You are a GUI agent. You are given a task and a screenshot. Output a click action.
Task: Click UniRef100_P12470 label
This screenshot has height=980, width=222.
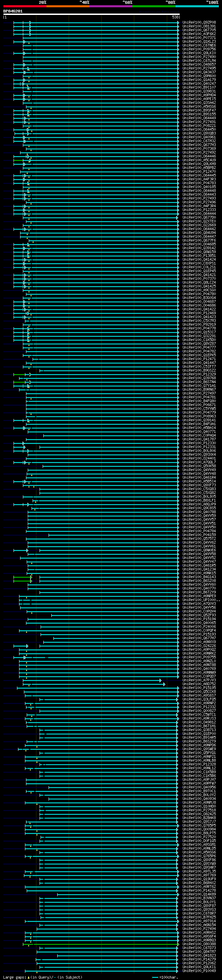tap(199, 172)
